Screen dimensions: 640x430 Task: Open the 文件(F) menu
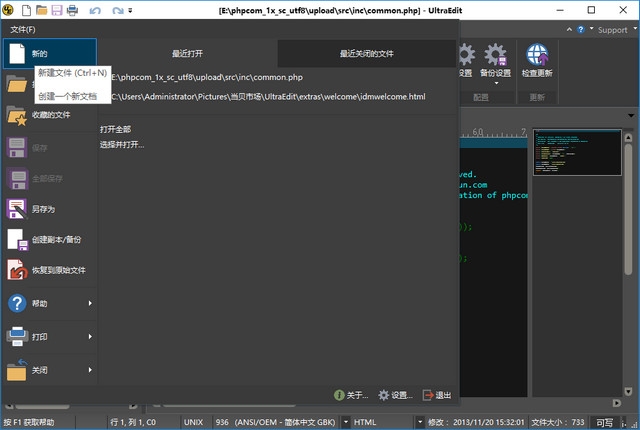pyautogui.click(x=23, y=30)
